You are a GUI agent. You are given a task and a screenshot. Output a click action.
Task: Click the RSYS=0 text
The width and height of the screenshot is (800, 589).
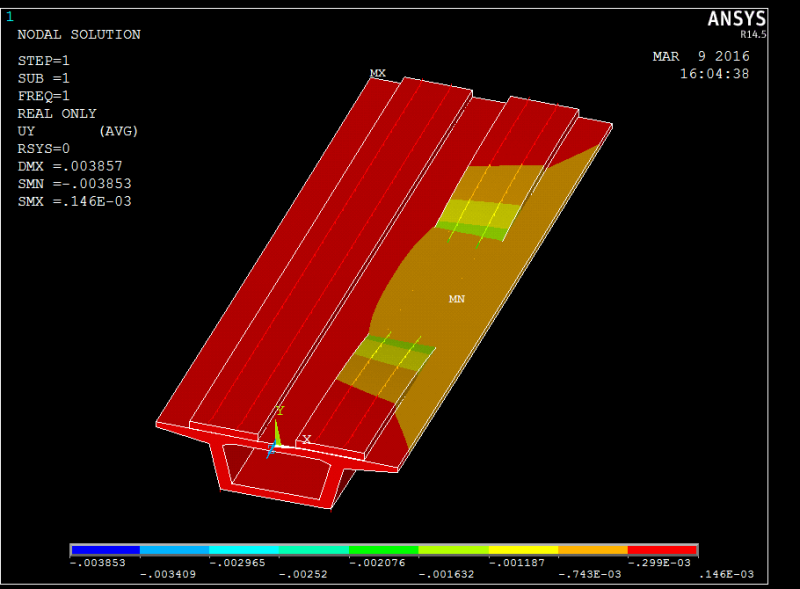(x=43, y=149)
